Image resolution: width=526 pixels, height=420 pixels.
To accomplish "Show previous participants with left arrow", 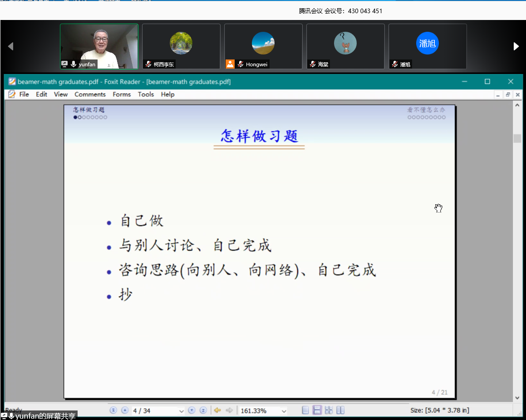I will click(10, 46).
